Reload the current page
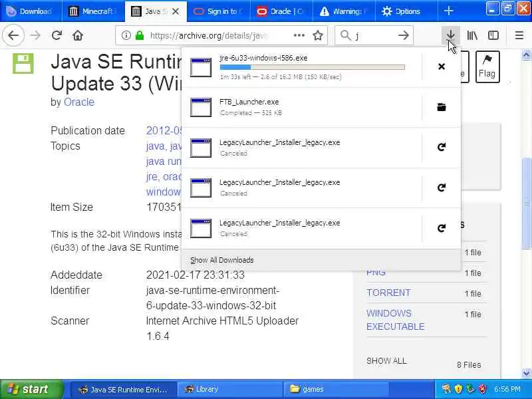The width and height of the screenshot is (532, 399). click(57, 35)
